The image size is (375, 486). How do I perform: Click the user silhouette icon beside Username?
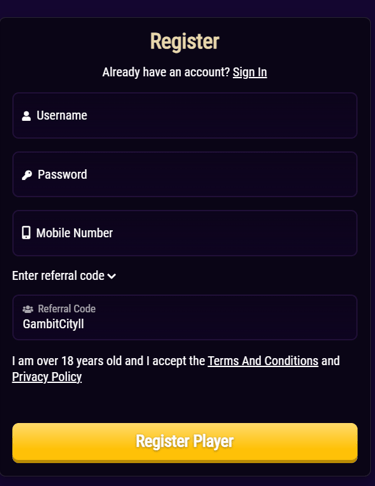click(x=26, y=116)
